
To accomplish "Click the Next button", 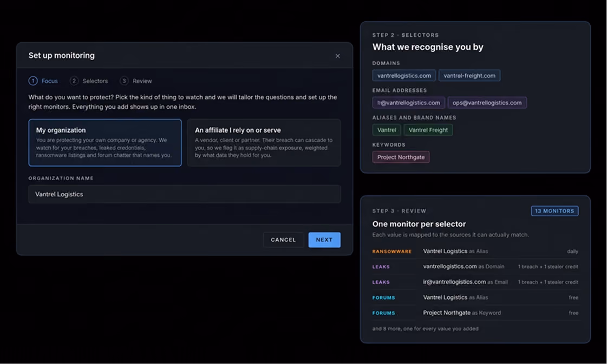I will 324,240.
